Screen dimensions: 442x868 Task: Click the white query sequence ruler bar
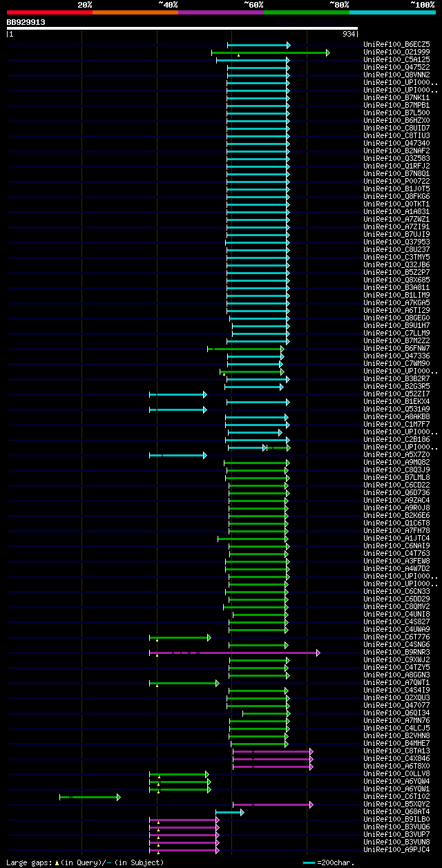[182, 28]
